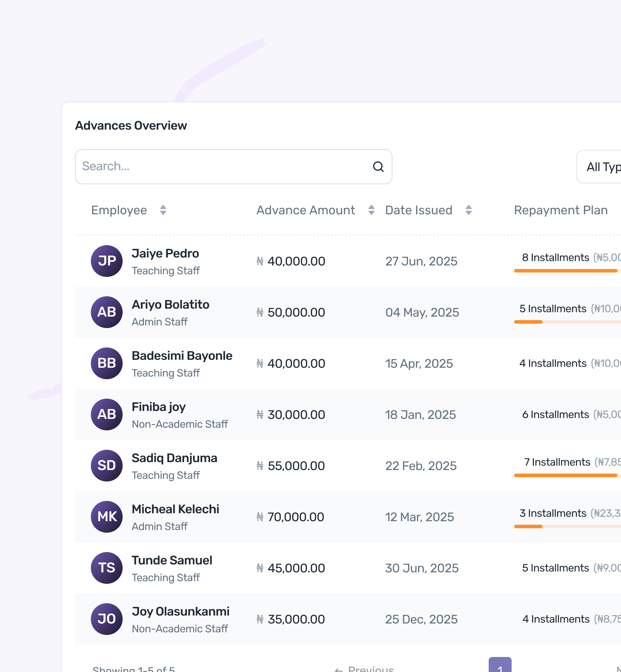Click Joy Olasunkanmi's JO avatar
The height and width of the screenshot is (672, 621).
pos(107,619)
